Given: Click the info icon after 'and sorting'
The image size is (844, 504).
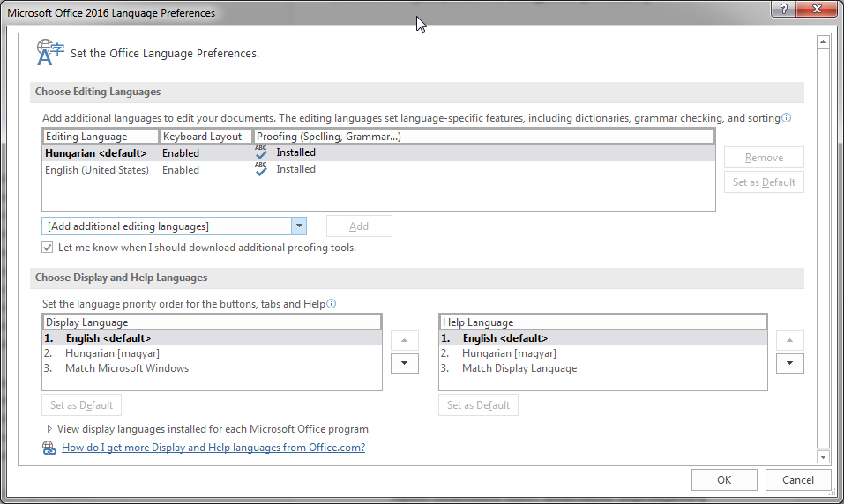Looking at the screenshot, I should tap(786, 118).
